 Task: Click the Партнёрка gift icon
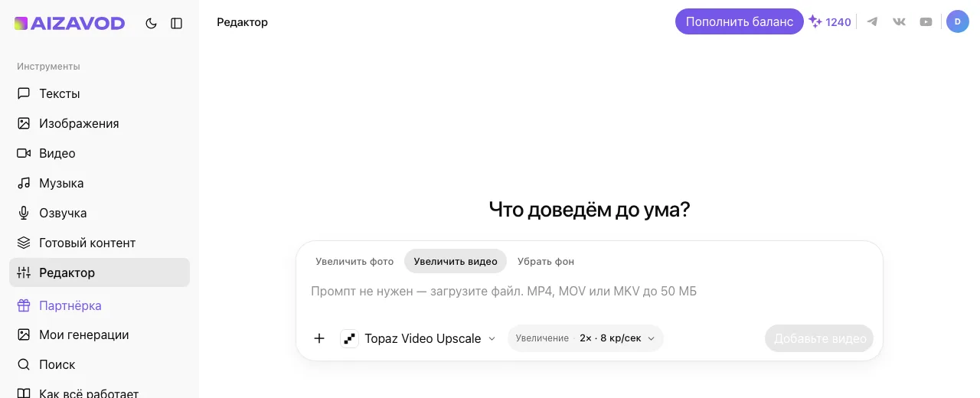pos(24,305)
